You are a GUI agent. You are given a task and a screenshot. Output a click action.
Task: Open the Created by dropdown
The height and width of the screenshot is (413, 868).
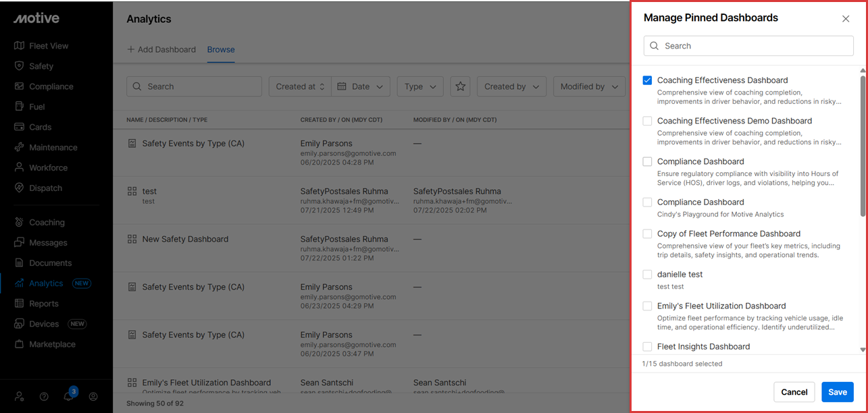click(x=511, y=86)
